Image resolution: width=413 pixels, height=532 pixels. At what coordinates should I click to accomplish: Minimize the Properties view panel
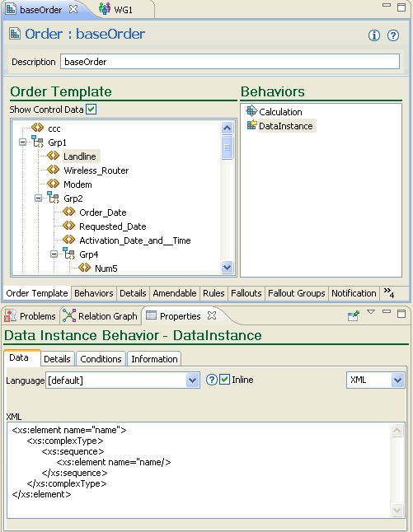point(386,310)
